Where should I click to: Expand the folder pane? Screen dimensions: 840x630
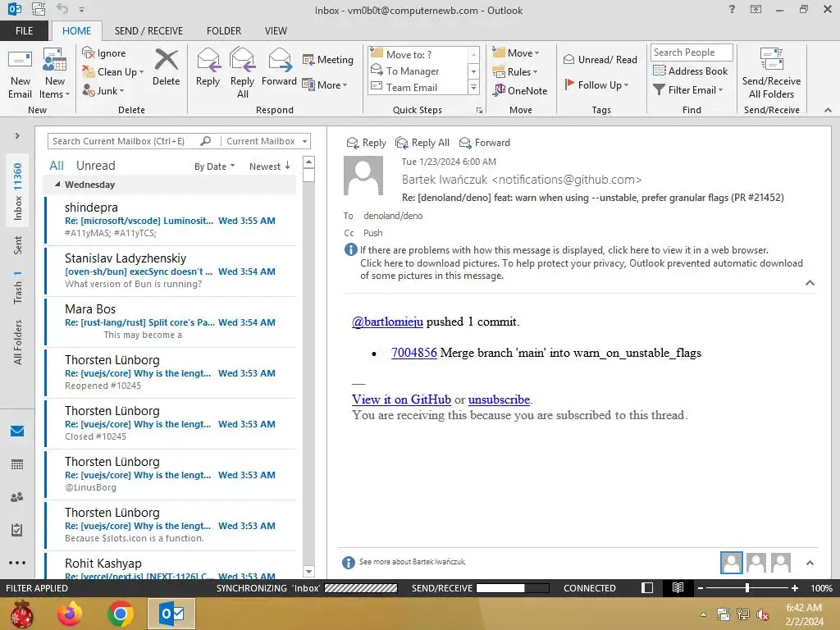(17, 136)
